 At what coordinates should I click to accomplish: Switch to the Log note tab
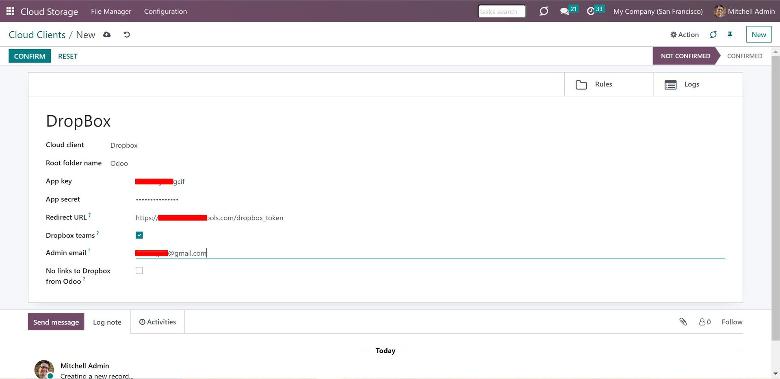coord(107,322)
